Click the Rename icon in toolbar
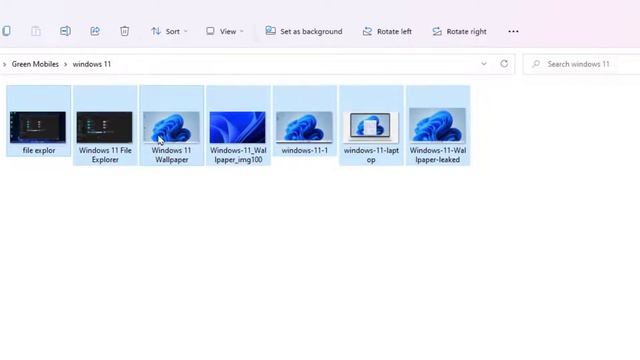 pyautogui.click(x=65, y=31)
